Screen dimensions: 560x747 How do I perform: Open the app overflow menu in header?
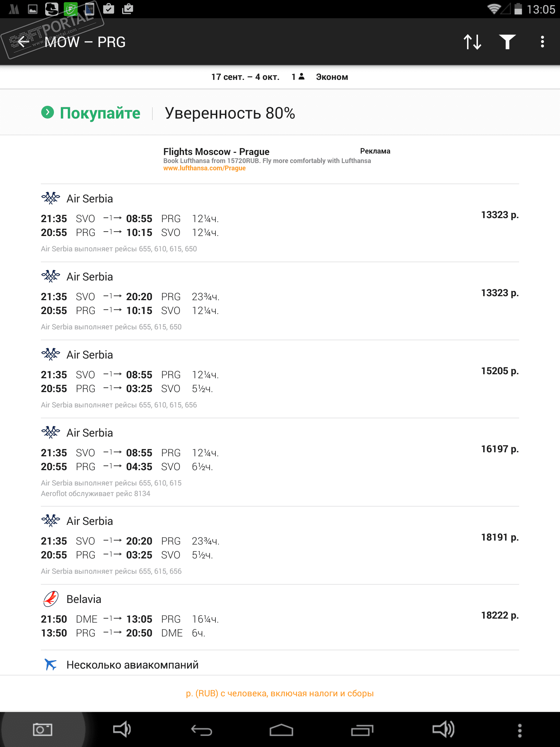point(542,42)
